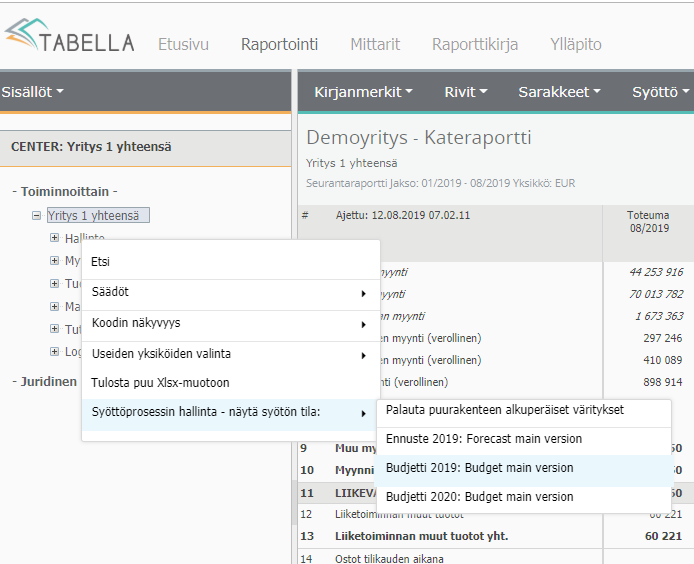694x564 pixels.
Task: Navigate to the Ylläpito tab
Action: tap(576, 44)
